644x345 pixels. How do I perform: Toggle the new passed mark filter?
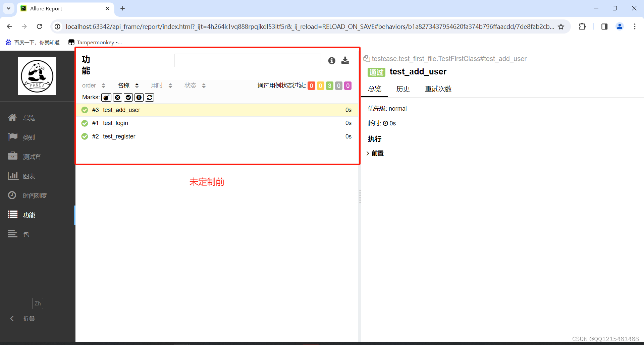[128, 98]
